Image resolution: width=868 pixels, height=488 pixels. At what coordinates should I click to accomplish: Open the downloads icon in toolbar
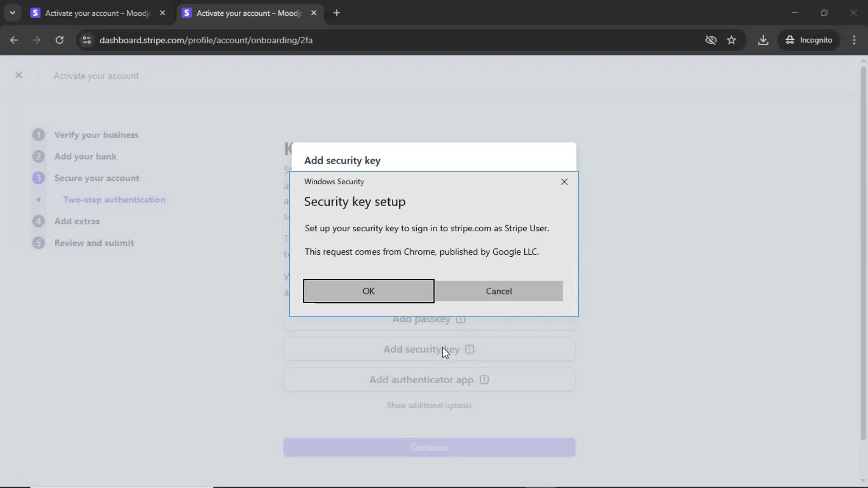[x=763, y=40]
